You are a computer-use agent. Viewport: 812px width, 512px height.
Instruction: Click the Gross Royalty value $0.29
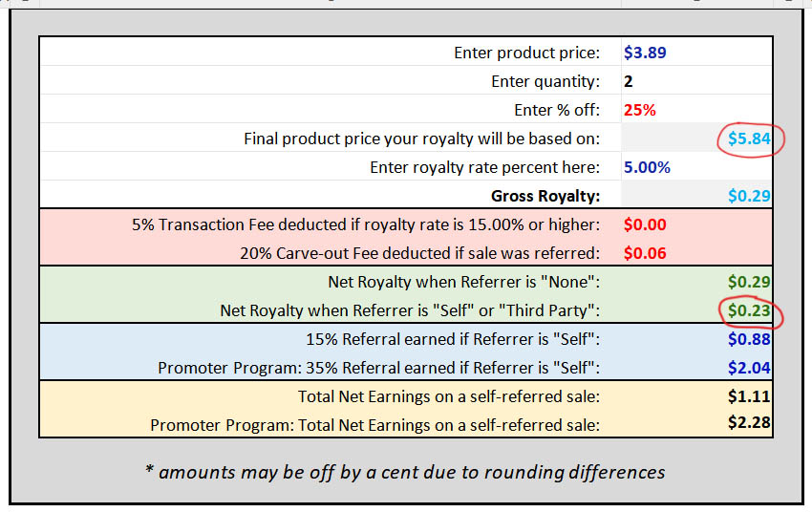point(749,196)
